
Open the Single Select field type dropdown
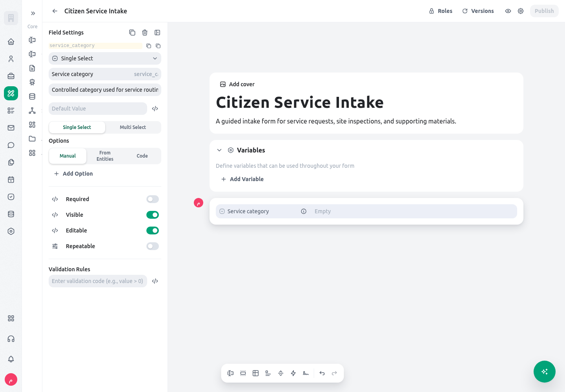(105, 58)
